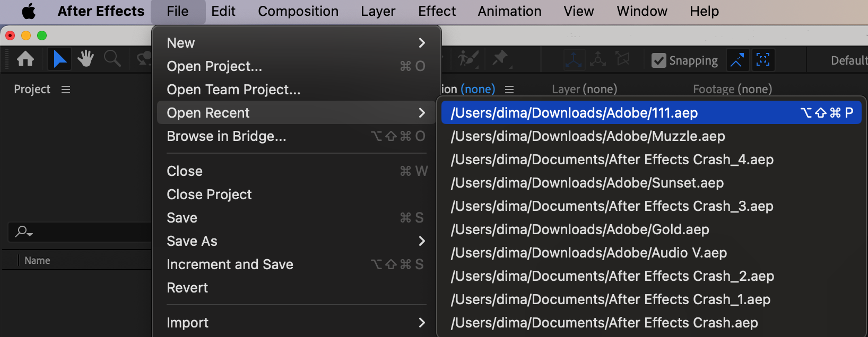The width and height of the screenshot is (868, 337).
Task: Choose Open Project… menu item
Action: [x=296, y=66]
